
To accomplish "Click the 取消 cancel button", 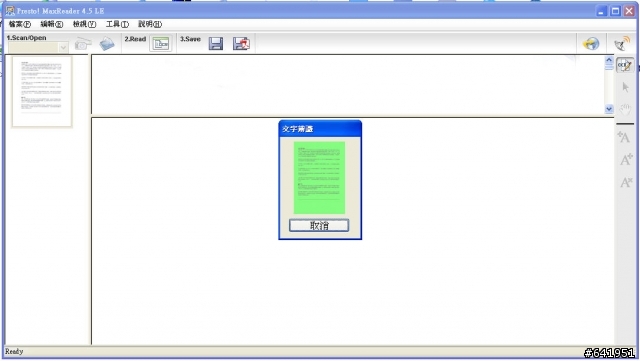I will coord(319,225).
